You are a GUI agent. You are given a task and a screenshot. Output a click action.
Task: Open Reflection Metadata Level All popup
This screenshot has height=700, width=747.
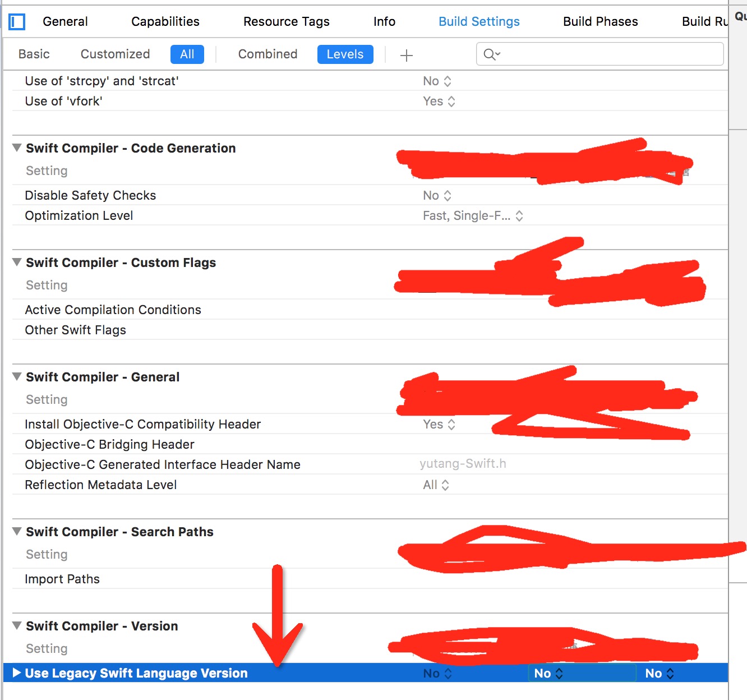tap(436, 485)
